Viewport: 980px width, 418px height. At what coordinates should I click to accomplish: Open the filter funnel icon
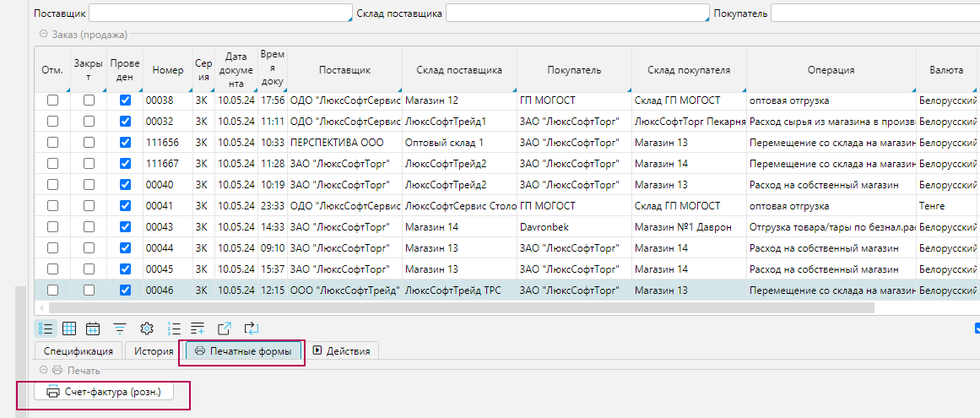(120, 328)
